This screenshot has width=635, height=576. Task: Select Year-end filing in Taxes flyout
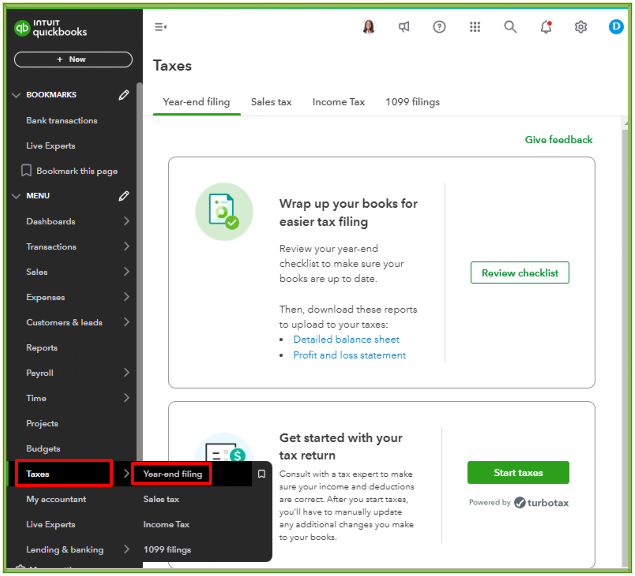pos(173,474)
